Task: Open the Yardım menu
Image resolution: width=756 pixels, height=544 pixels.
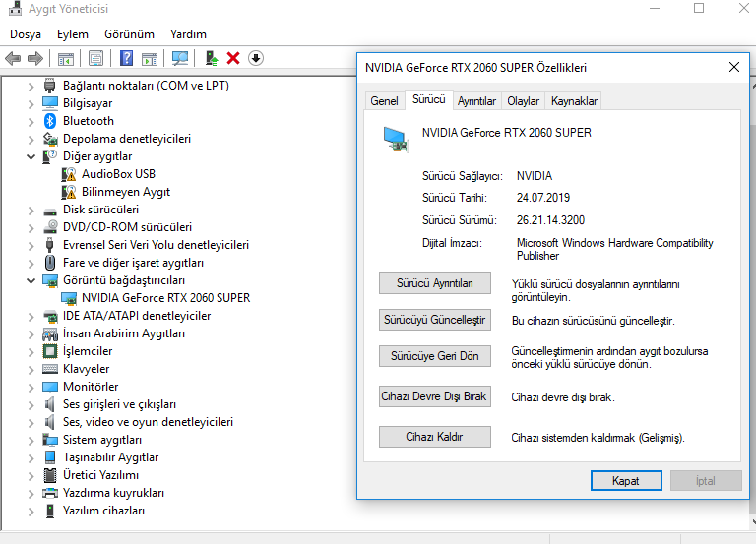Action: tap(188, 34)
